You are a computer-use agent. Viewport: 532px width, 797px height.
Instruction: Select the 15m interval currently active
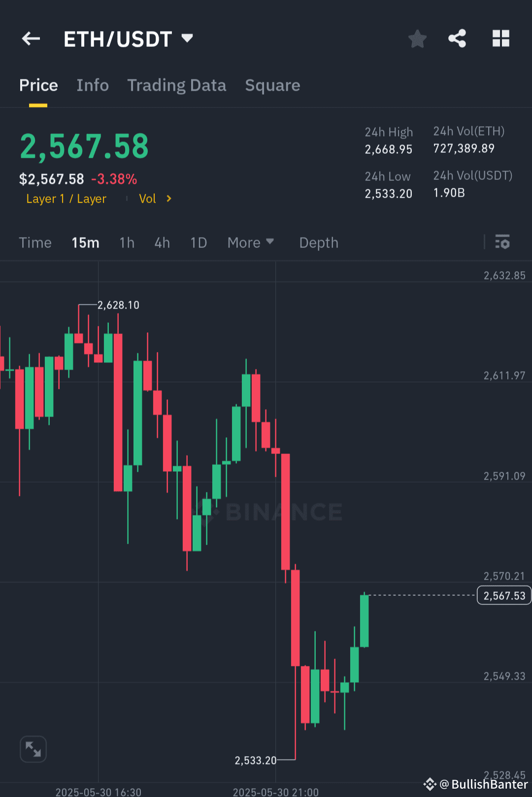[x=85, y=243]
